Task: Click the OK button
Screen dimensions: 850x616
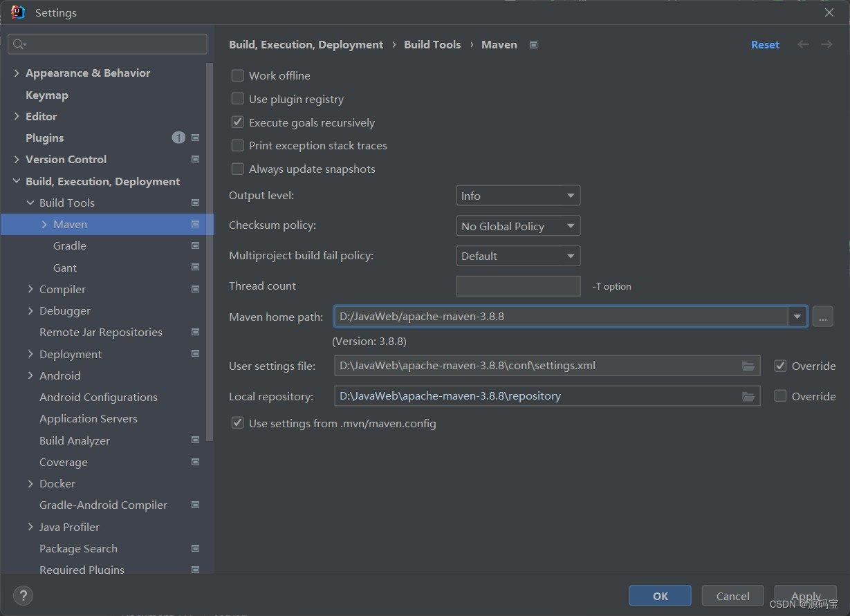Action: tap(660, 595)
